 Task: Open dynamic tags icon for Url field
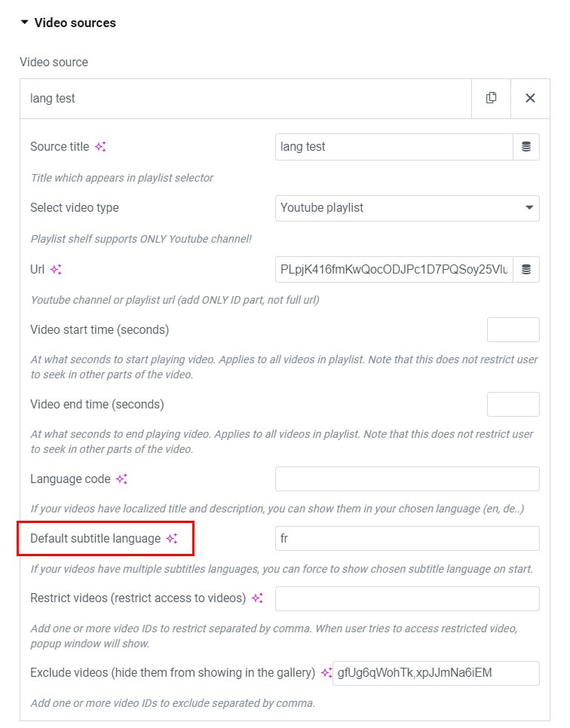526,269
